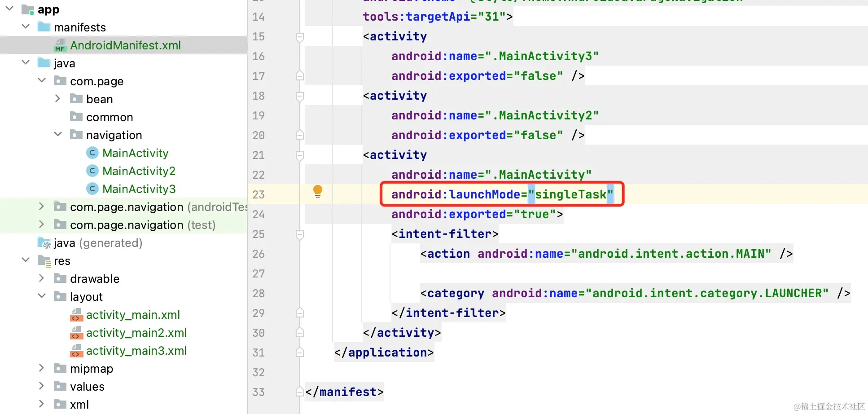The height and width of the screenshot is (414, 868).
Task: Expand the values folder chevron
Action: coord(41,386)
